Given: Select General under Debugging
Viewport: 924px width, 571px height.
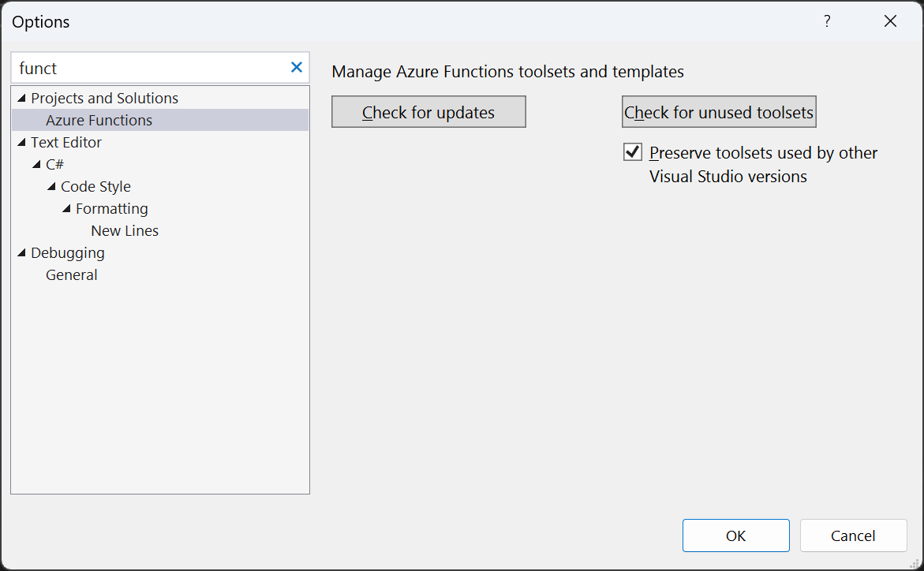Looking at the screenshot, I should coord(71,274).
